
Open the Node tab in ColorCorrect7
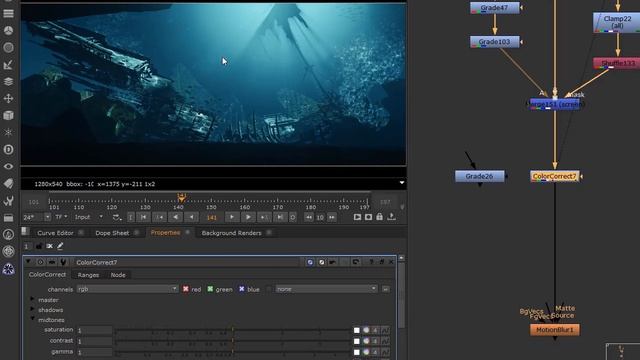pyautogui.click(x=118, y=275)
